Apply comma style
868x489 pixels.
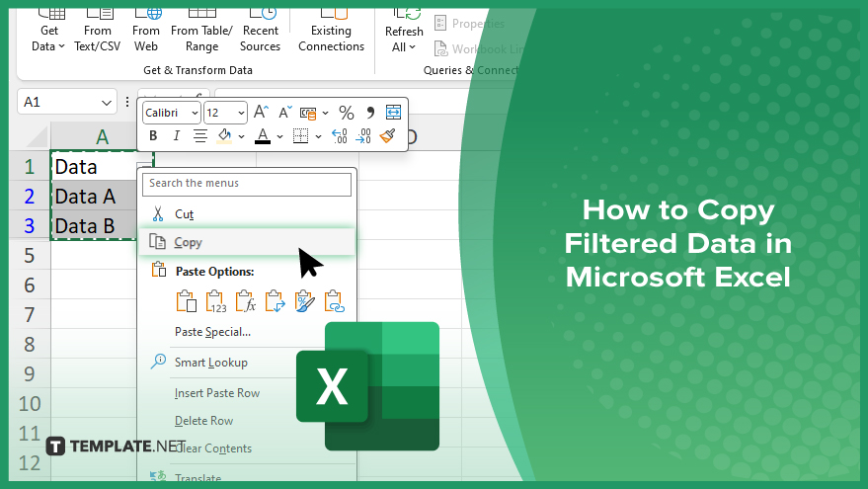click(369, 113)
